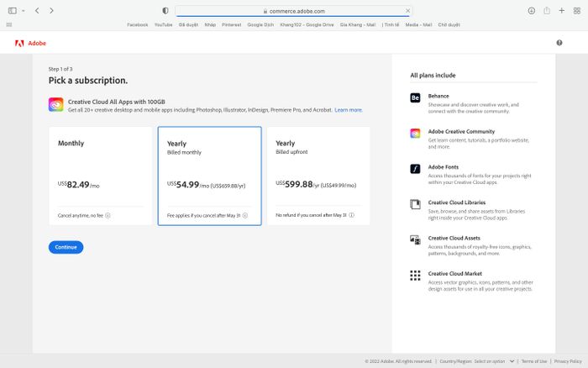Viewport: 588px width, 368px height.
Task: Open the Pinterest bookmark
Action: coord(231,24)
